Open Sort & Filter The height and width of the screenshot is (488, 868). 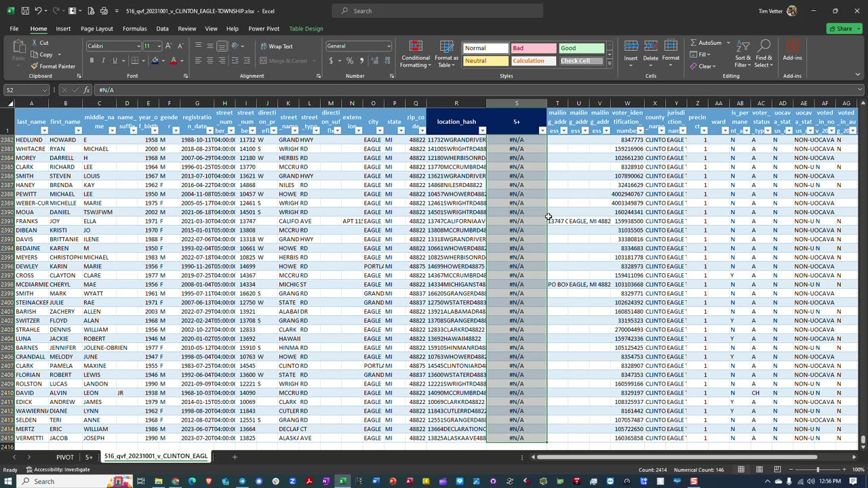[x=743, y=53]
